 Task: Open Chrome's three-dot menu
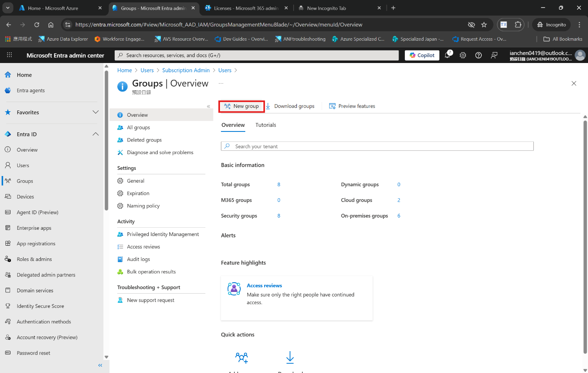(580, 25)
